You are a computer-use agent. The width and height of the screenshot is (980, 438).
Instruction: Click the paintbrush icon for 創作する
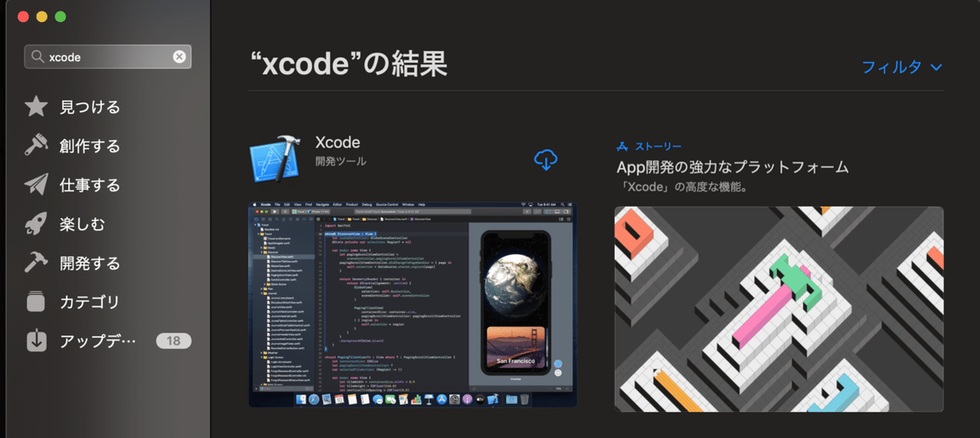coord(36,146)
